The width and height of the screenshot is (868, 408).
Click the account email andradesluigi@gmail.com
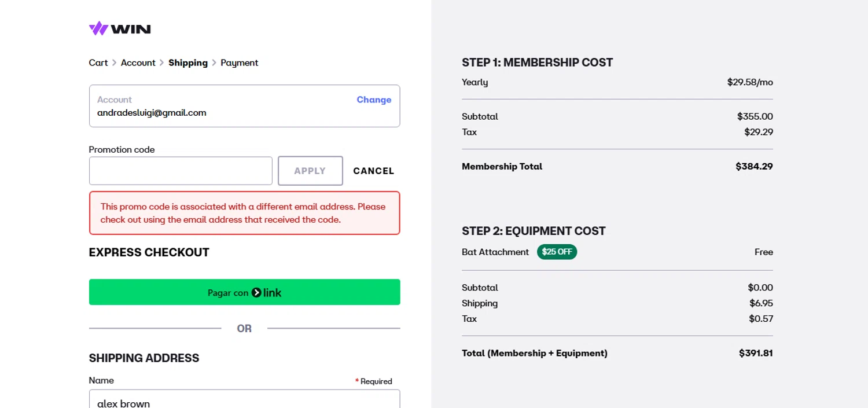[x=152, y=113]
